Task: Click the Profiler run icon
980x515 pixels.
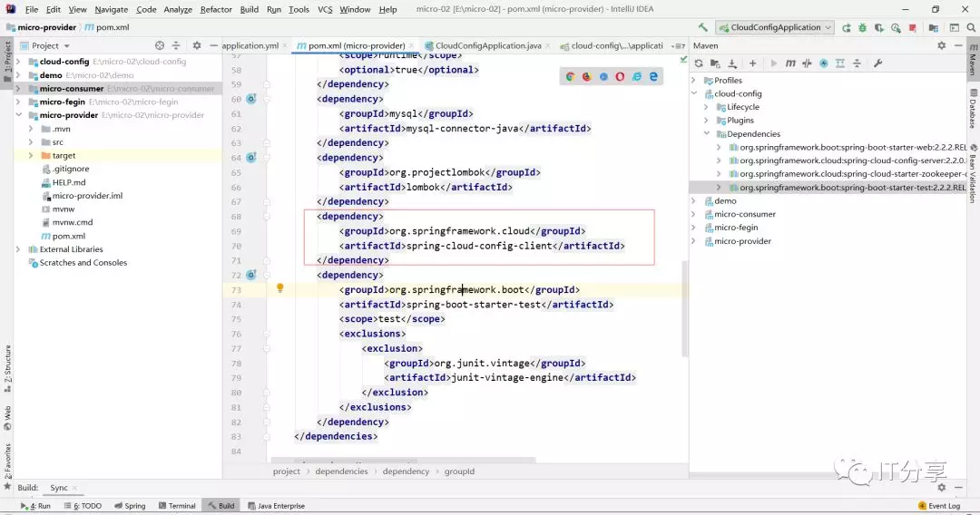Action: point(897,27)
